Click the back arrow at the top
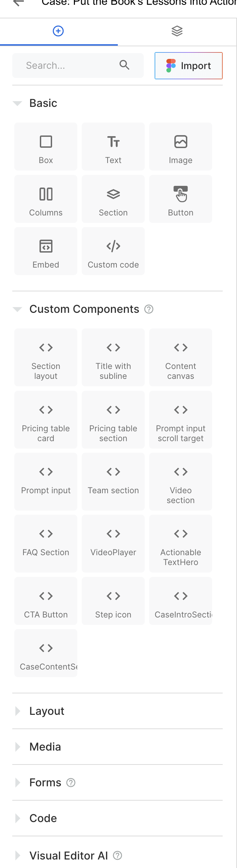 coord(18,3)
